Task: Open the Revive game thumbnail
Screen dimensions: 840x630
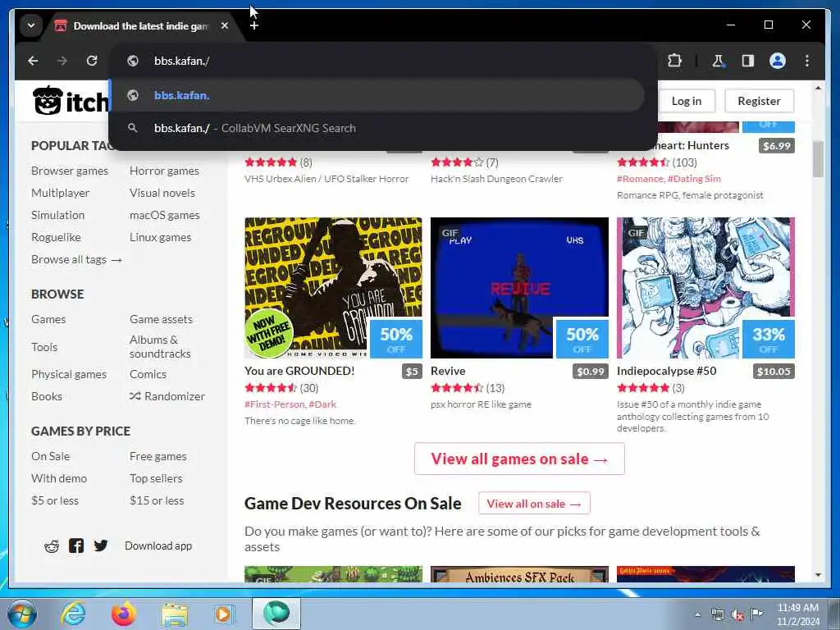Action: tap(519, 288)
